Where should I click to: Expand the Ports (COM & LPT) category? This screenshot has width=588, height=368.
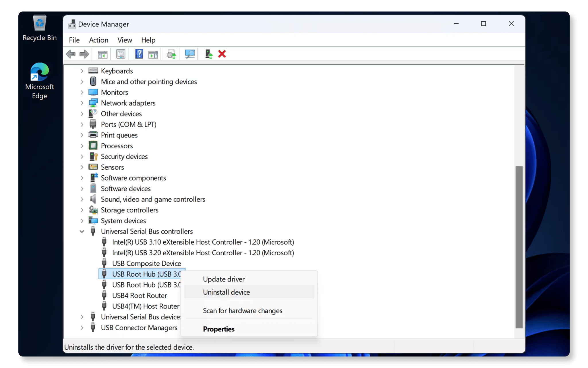[x=82, y=124]
